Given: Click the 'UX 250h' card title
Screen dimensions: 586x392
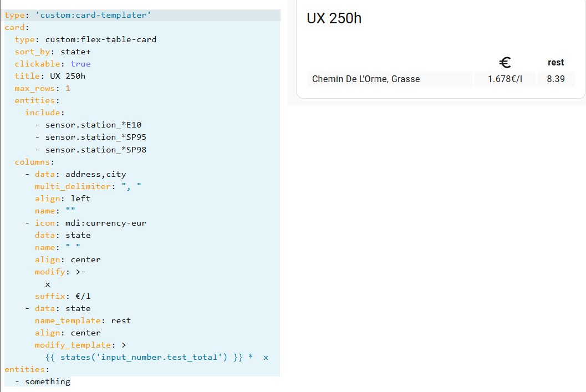Looking at the screenshot, I should [334, 18].
